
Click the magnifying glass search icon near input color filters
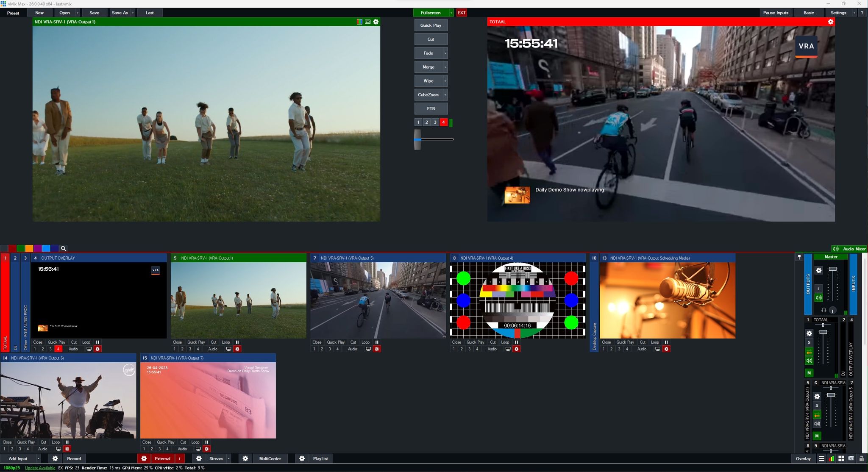(x=64, y=248)
